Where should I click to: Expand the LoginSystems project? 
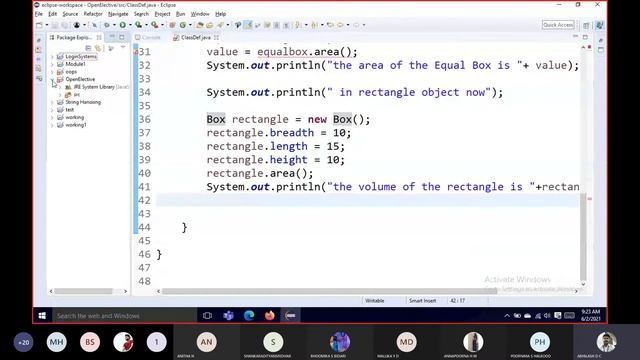point(52,57)
